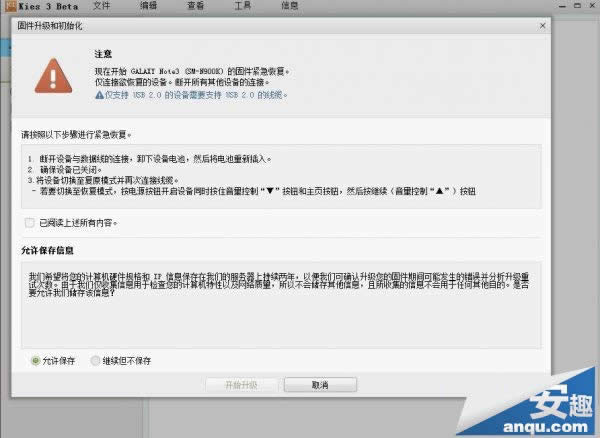Image resolution: width=600 pixels, height=438 pixels.
Task: Open the 查看 menu
Action: pos(195,6)
